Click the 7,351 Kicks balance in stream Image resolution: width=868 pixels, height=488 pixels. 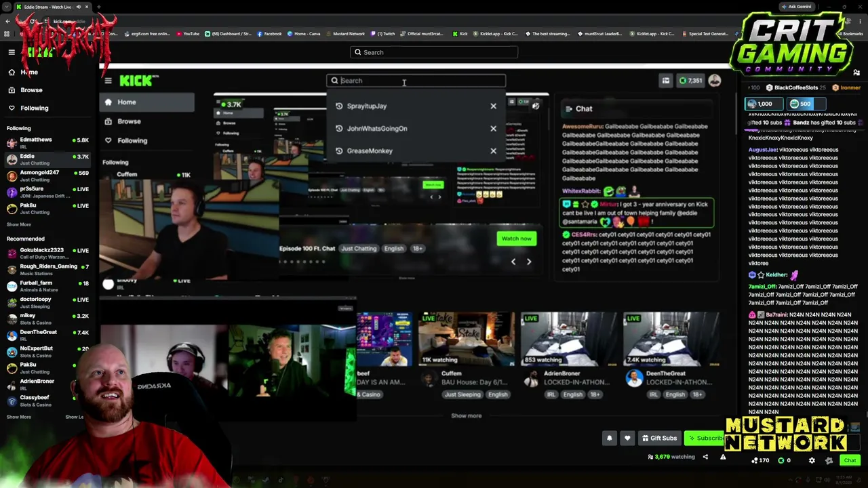[x=690, y=81]
